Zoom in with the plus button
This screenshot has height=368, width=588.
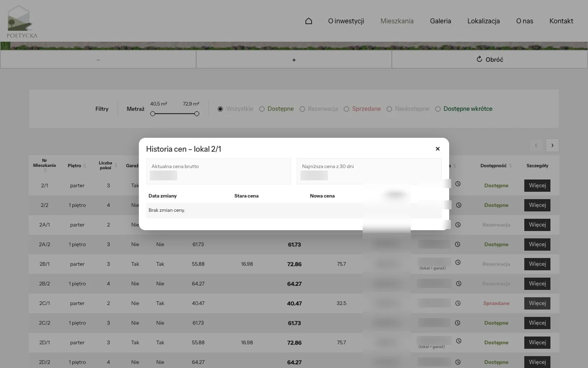(294, 59)
